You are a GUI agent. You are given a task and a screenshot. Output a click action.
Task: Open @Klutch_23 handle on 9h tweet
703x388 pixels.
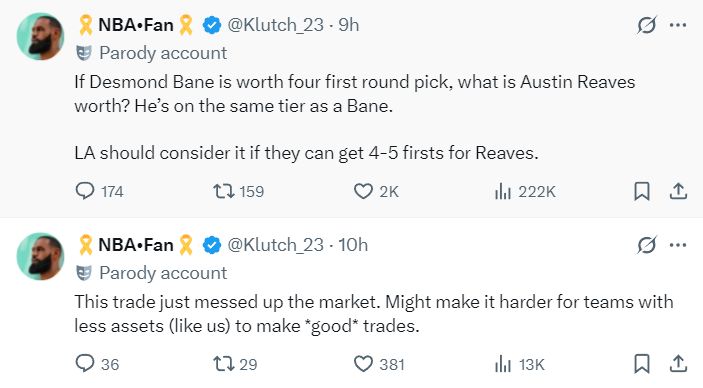(275, 25)
